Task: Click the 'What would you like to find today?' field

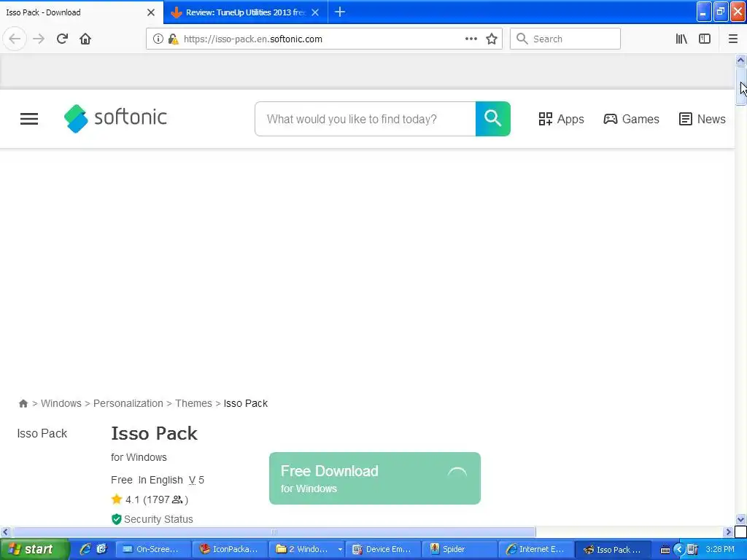Action: [365, 119]
